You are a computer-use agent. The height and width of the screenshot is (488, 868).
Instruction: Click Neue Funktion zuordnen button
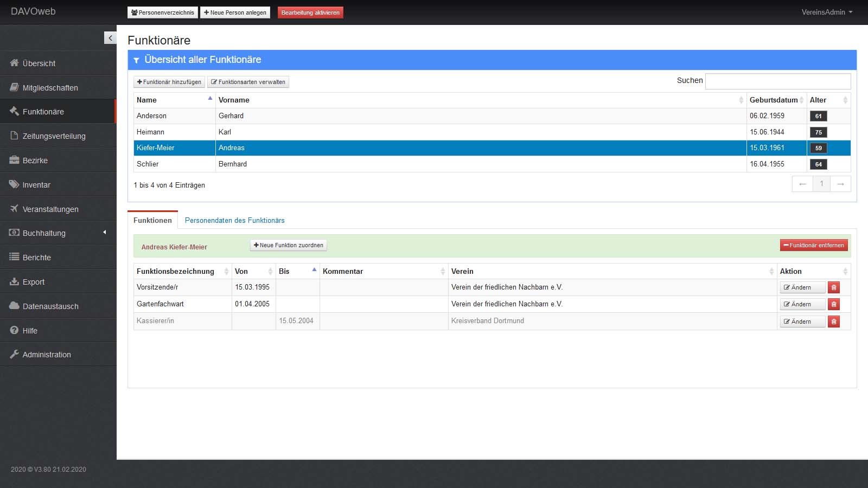click(289, 245)
